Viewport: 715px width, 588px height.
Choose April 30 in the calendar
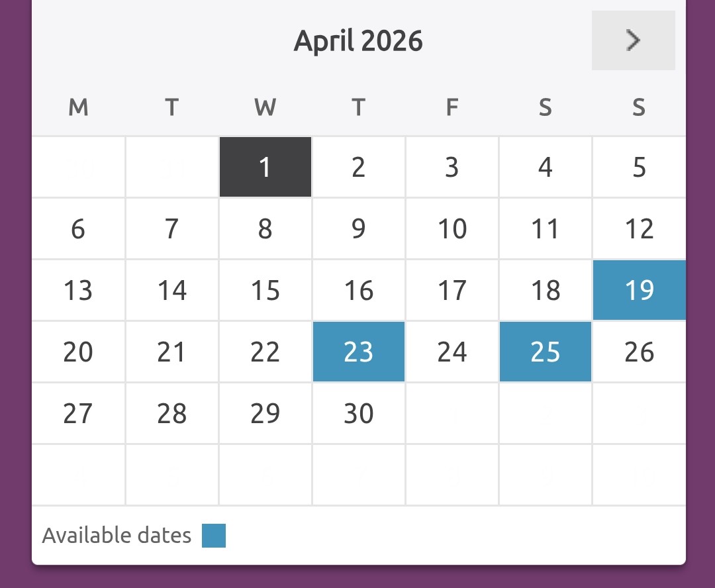tap(358, 413)
